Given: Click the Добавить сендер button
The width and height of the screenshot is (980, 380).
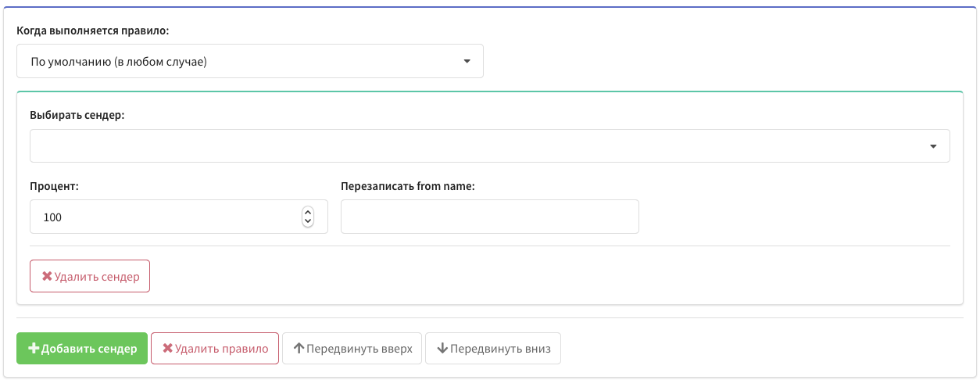Looking at the screenshot, I should coord(82,349).
